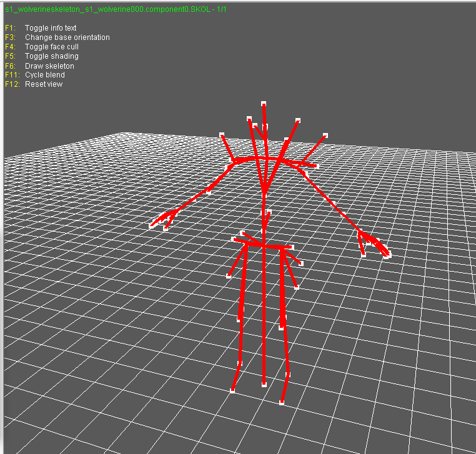The height and width of the screenshot is (454, 476).
Task: Select the yellow F3: key label
Action: [x=10, y=37]
